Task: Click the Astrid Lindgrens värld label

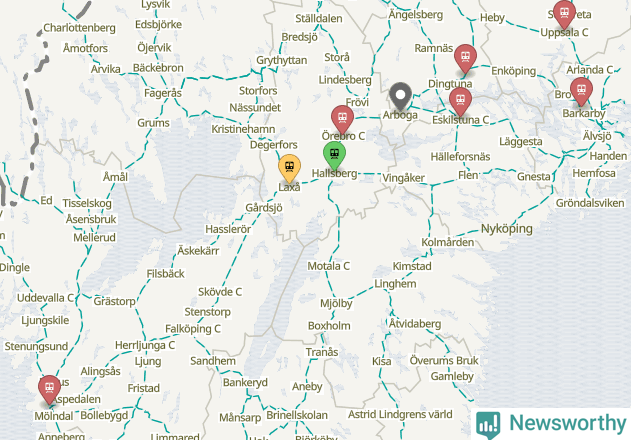Action: pyautogui.click(x=400, y=414)
